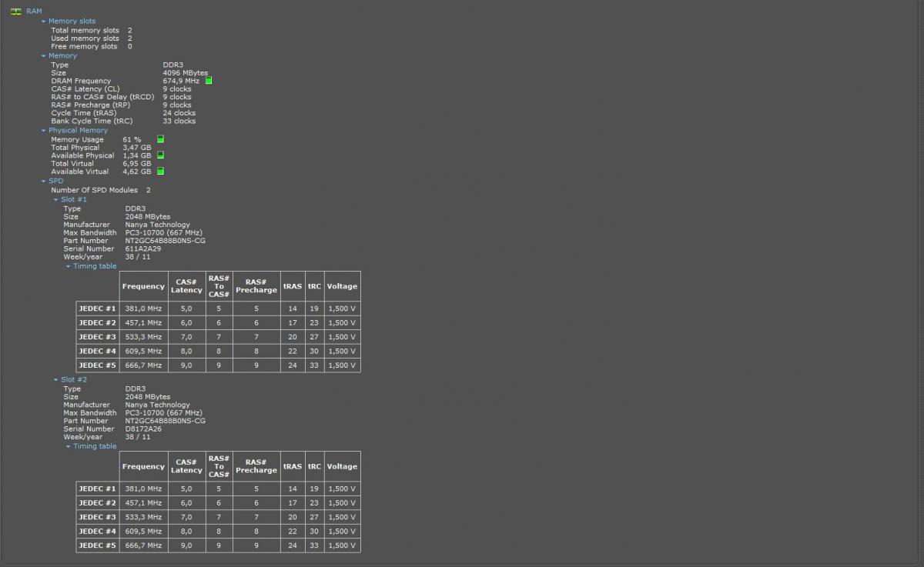Click the RAM chip icon beside the heading
The height and width of the screenshot is (567, 924).
[x=15, y=12]
